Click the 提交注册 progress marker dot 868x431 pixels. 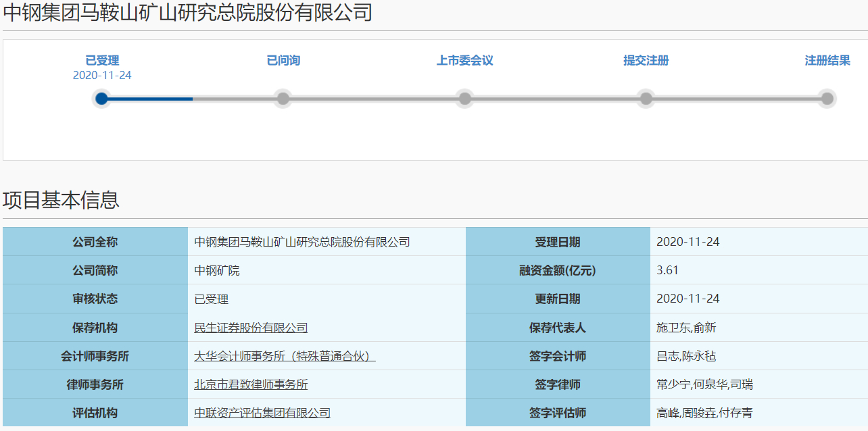646,99
